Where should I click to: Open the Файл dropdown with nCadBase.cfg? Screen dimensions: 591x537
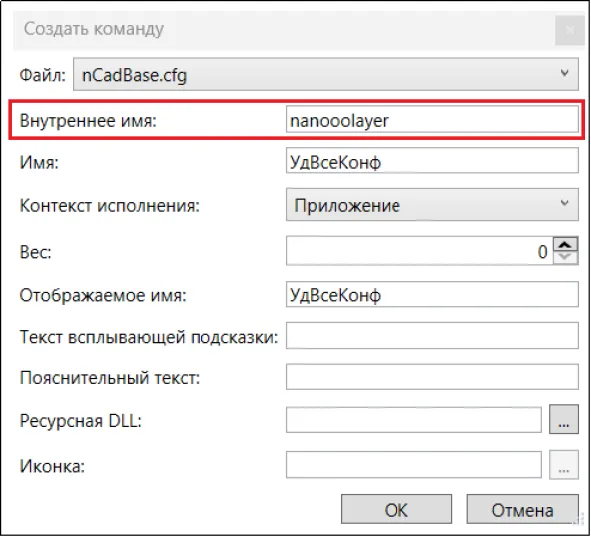[326, 74]
